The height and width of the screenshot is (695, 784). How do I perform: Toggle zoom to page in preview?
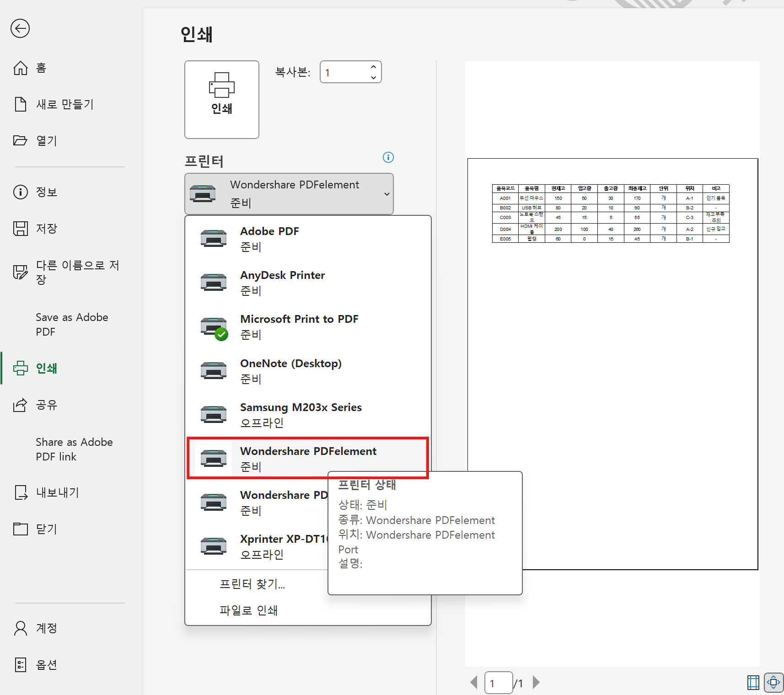coord(773,683)
